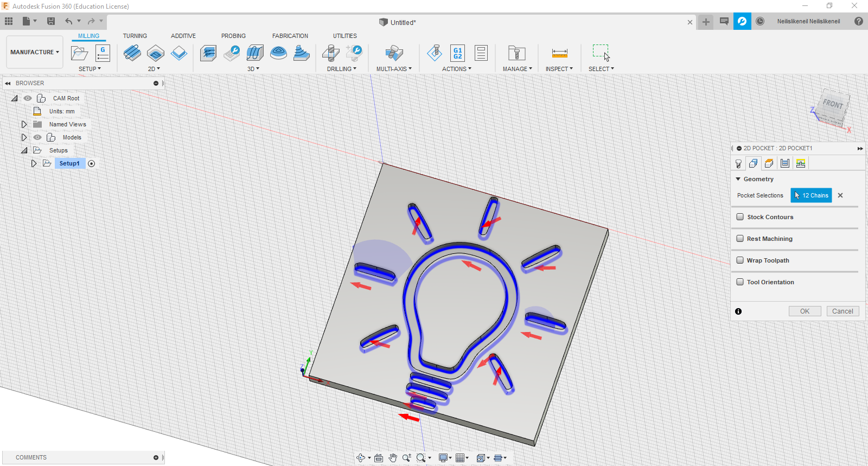
Task: Switch to the FABRICATION tab
Action: click(x=290, y=36)
